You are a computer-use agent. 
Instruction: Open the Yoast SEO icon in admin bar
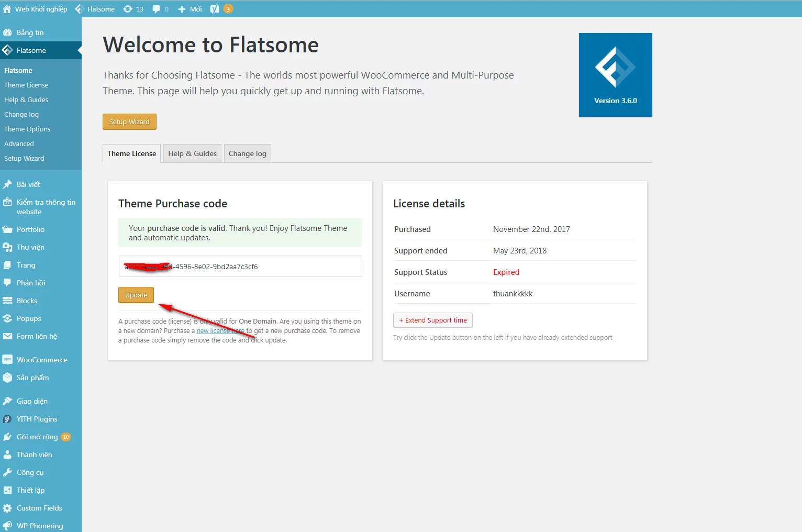point(215,9)
